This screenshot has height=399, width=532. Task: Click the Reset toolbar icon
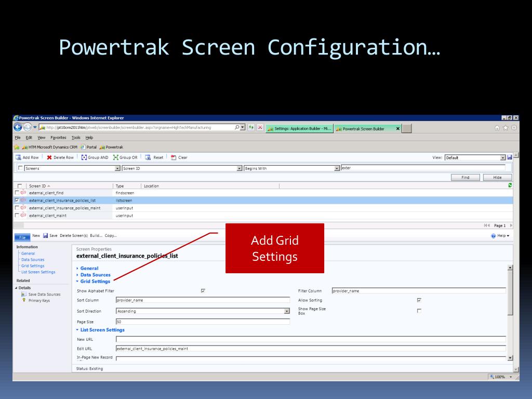[148, 157]
